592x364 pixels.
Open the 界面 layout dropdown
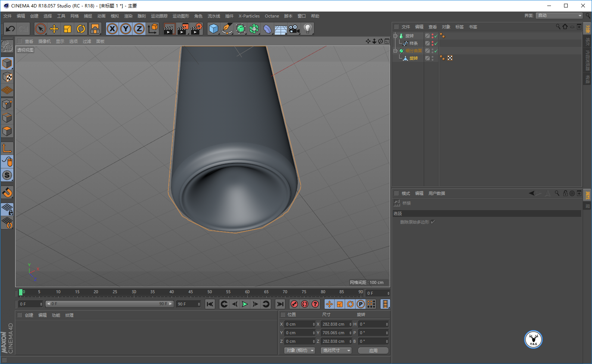[x=559, y=16]
